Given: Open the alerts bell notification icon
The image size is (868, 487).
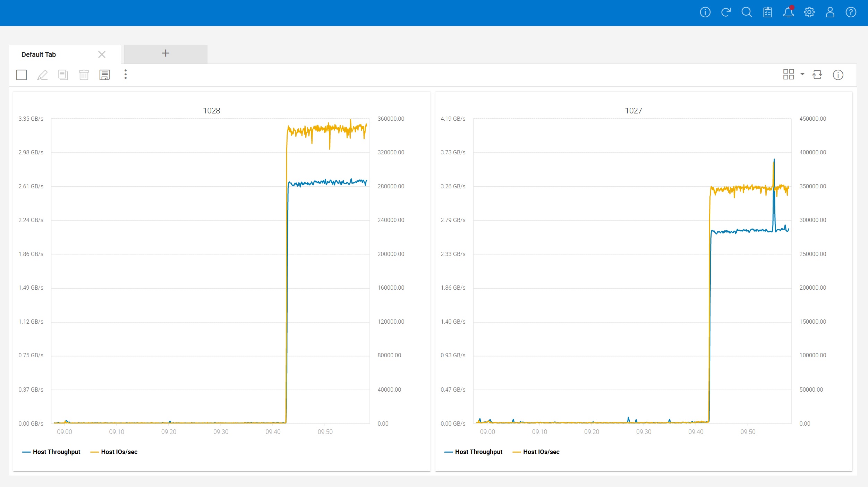Looking at the screenshot, I should (x=788, y=12).
